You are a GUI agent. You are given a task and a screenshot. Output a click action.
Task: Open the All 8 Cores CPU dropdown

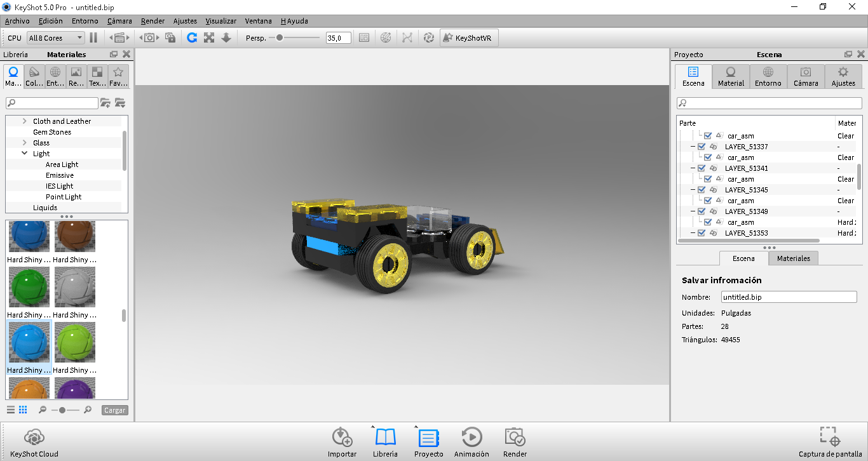[x=55, y=38]
